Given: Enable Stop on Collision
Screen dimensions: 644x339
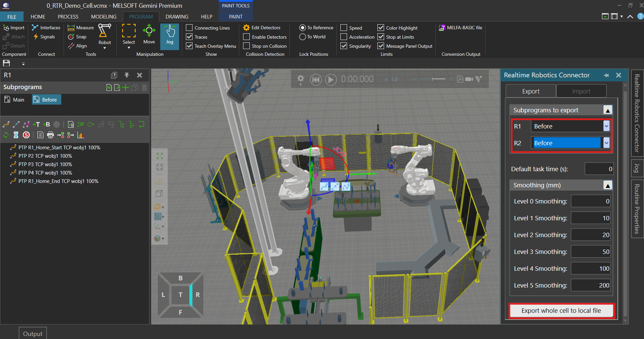Looking at the screenshot, I should click(246, 46).
